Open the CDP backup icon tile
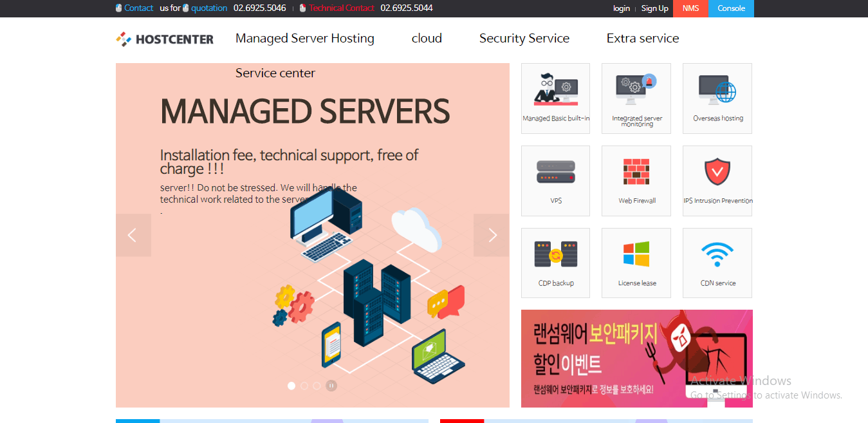Screen dimensions: 868x423 point(555,263)
